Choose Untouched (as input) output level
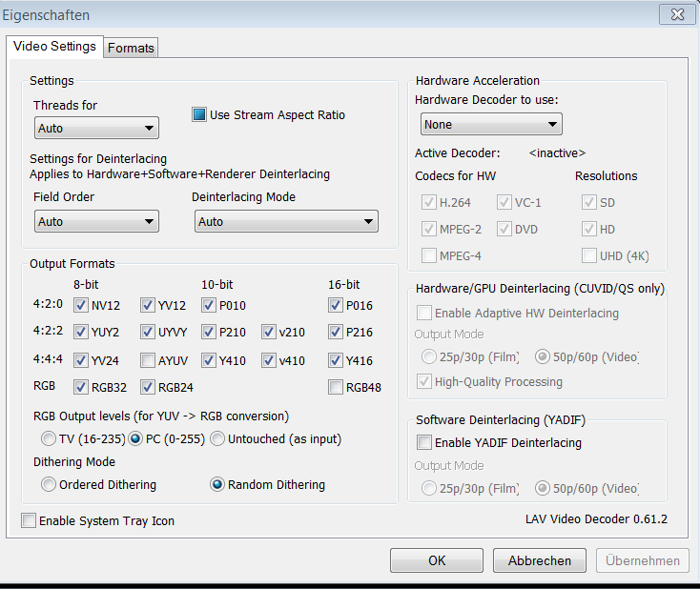700x589 pixels. point(216,439)
